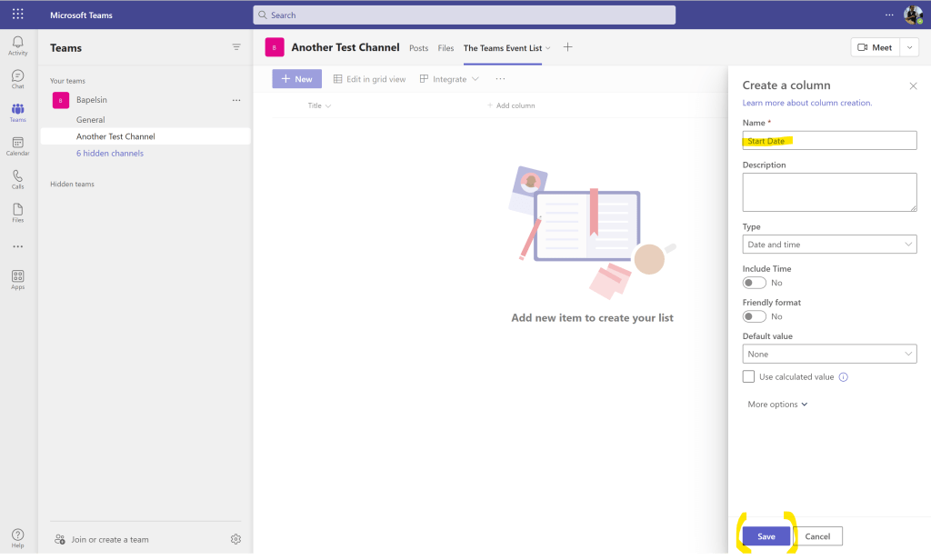Open Calls in the sidebar
The width and height of the screenshot is (931, 560).
pos(18,179)
